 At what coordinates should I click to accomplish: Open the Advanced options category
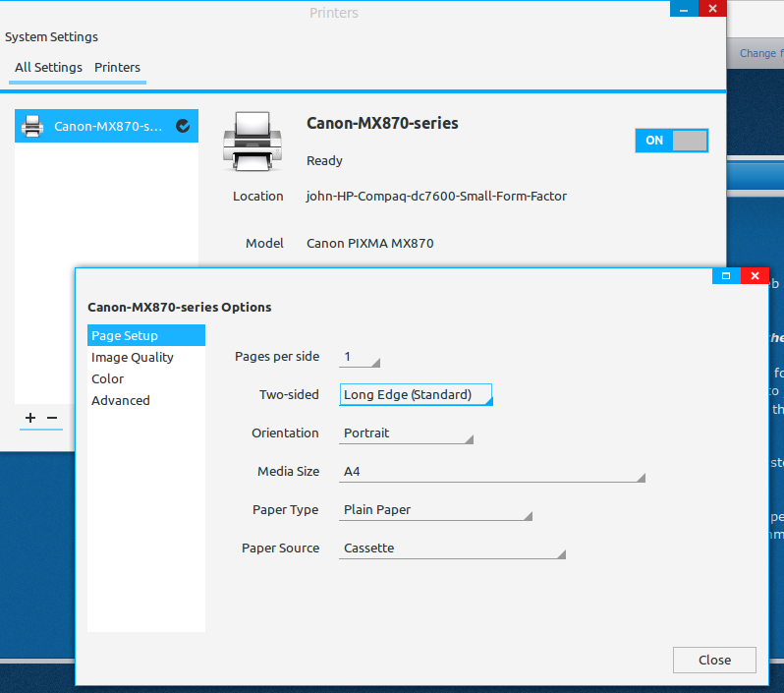click(121, 401)
